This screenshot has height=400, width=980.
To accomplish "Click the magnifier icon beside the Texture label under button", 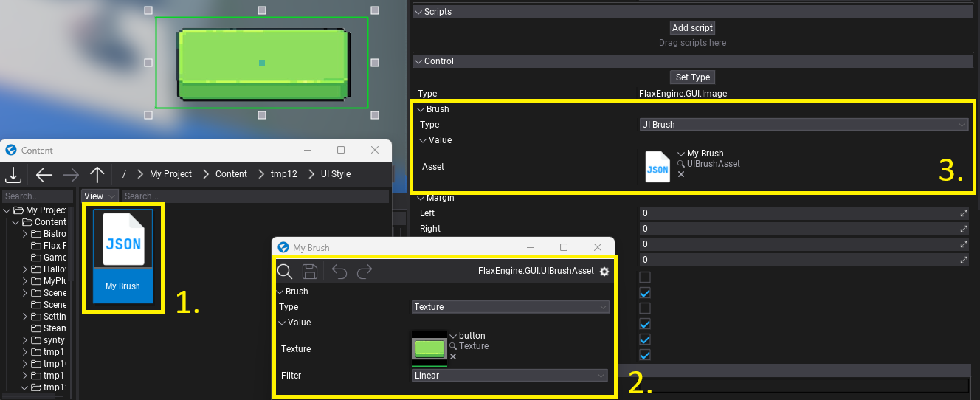I will pos(453,346).
